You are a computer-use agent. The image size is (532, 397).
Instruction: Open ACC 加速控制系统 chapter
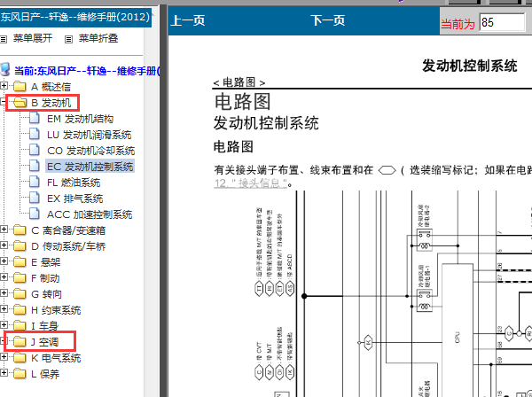(x=90, y=214)
